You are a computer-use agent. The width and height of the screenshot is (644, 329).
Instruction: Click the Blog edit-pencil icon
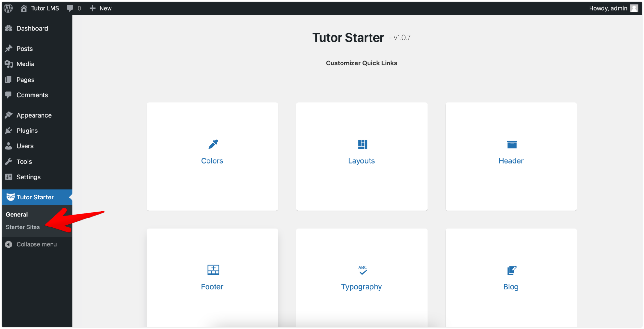(512, 270)
